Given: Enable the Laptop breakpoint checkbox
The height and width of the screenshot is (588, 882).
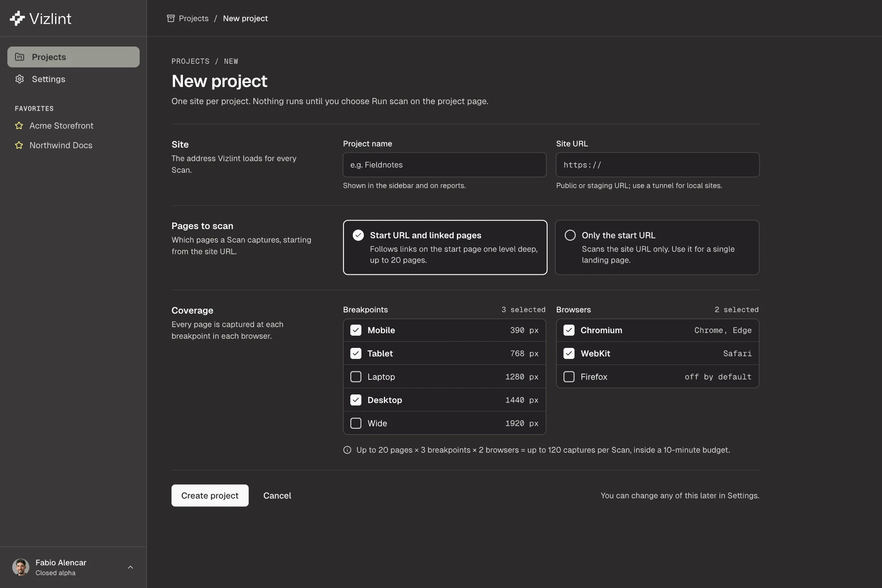Looking at the screenshot, I should coord(356,377).
